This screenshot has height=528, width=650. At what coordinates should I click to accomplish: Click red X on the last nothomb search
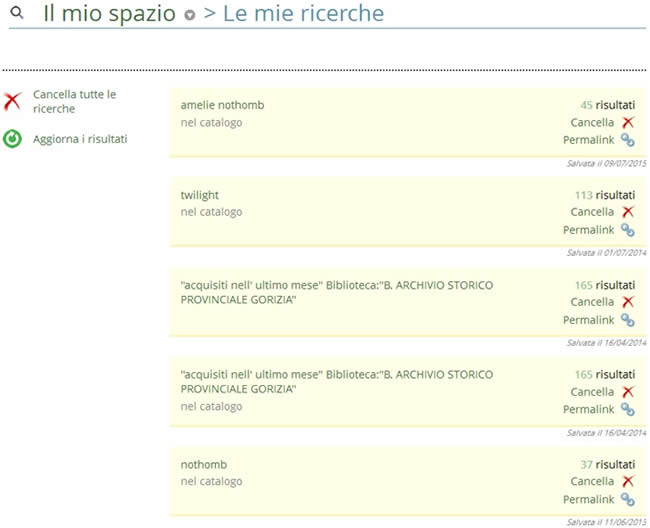click(x=628, y=481)
